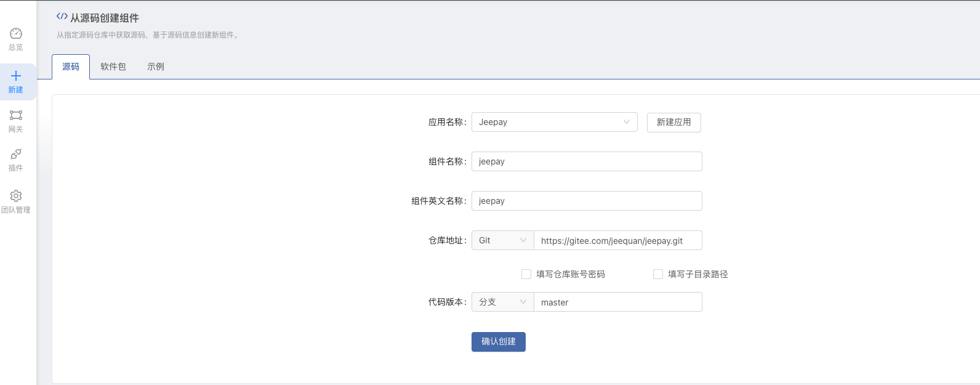The height and width of the screenshot is (385, 980).
Task: Select the 源码 tab
Action: click(x=71, y=67)
